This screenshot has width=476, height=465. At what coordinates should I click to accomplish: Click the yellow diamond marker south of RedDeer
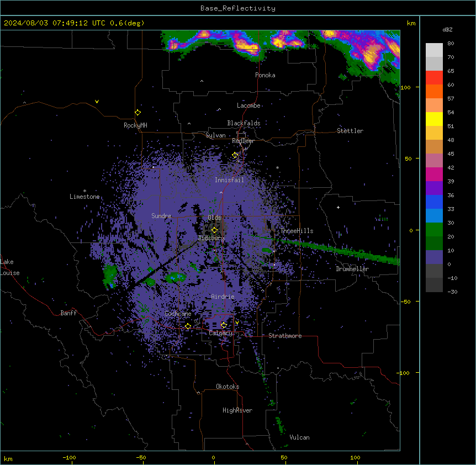click(235, 155)
